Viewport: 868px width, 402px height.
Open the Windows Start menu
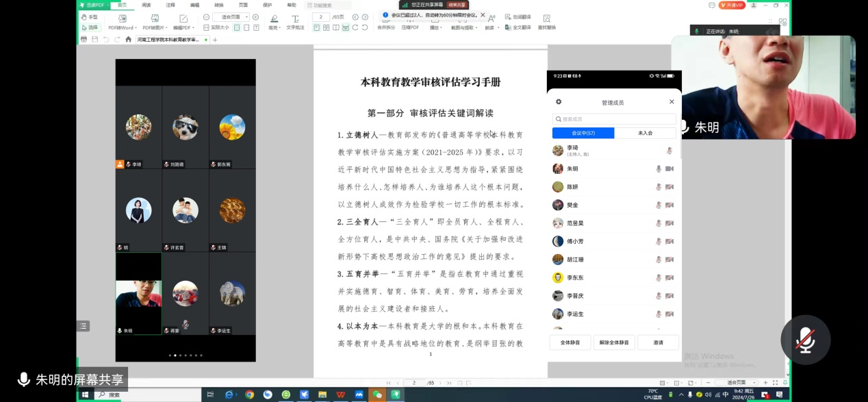[86, 394]
